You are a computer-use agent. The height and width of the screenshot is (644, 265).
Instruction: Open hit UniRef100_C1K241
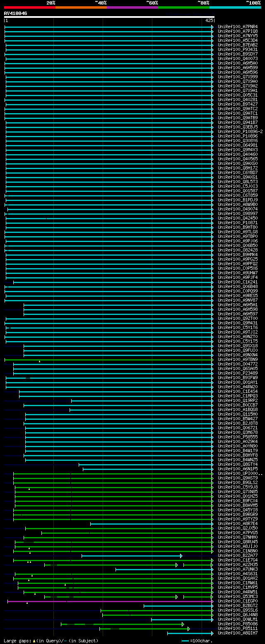pos(238,282)
